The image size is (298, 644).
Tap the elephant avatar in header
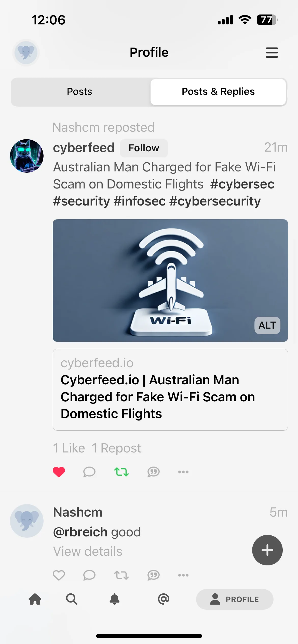point(26,53)
